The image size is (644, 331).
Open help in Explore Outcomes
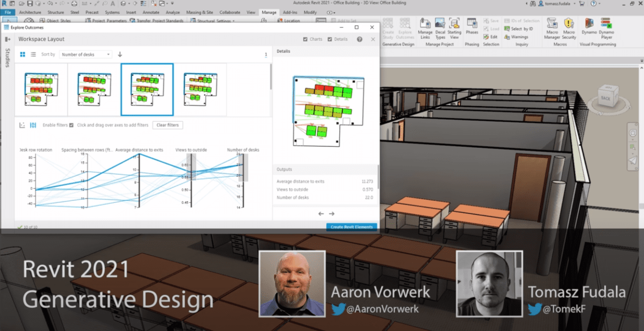pyautogui.click(x=360, y=39)
